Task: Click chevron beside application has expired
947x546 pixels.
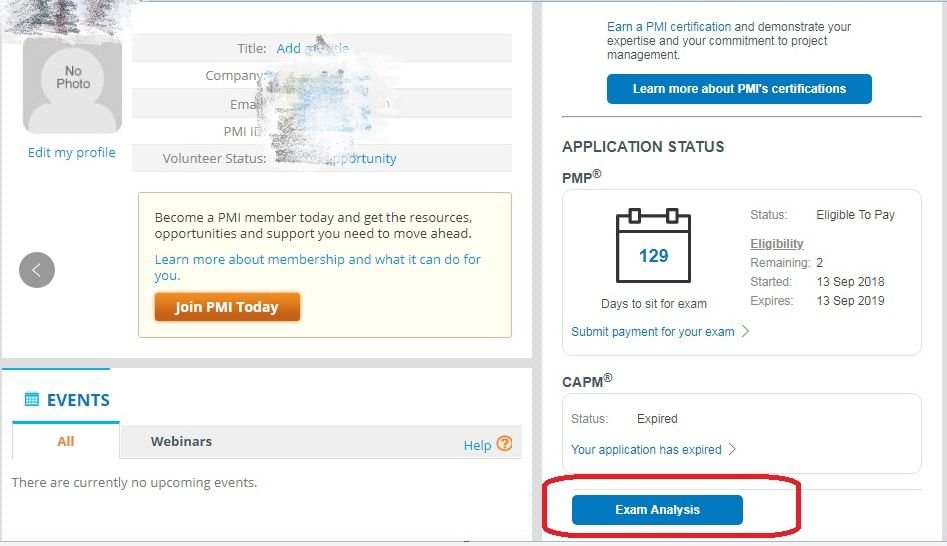Action: pyautogui.click(x=732, y=449)
